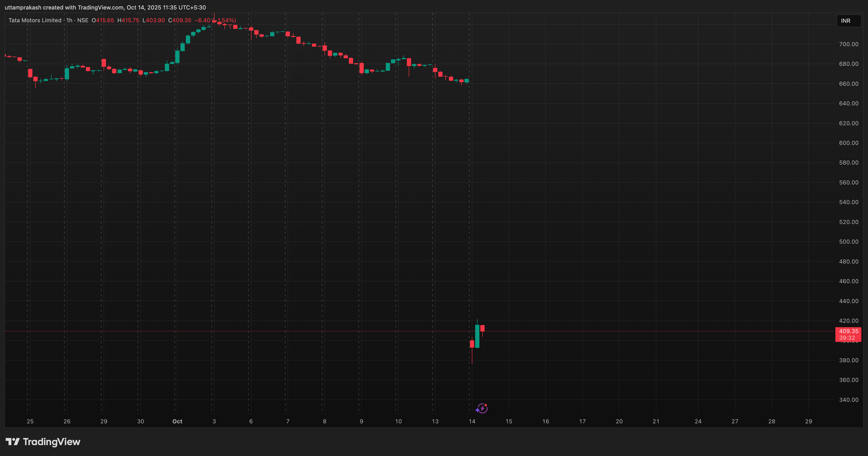Click the 25 date label at far left
The image size is (868, 456).
(30, 421)
